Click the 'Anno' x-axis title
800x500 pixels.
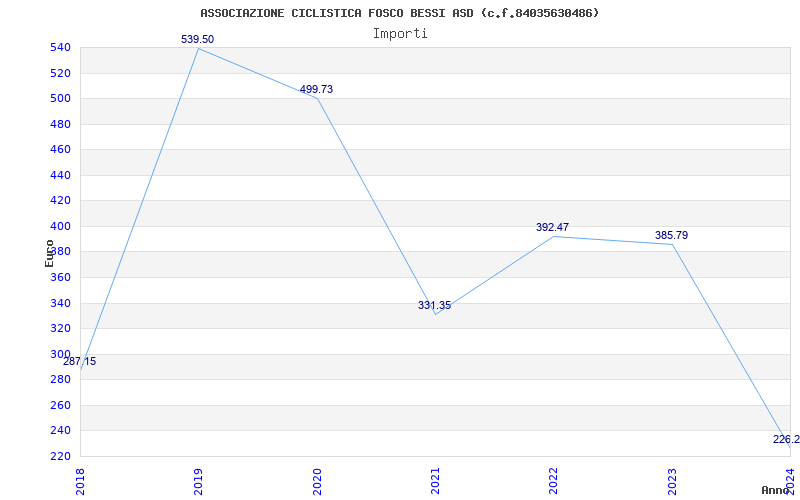(x=775, y=490)
